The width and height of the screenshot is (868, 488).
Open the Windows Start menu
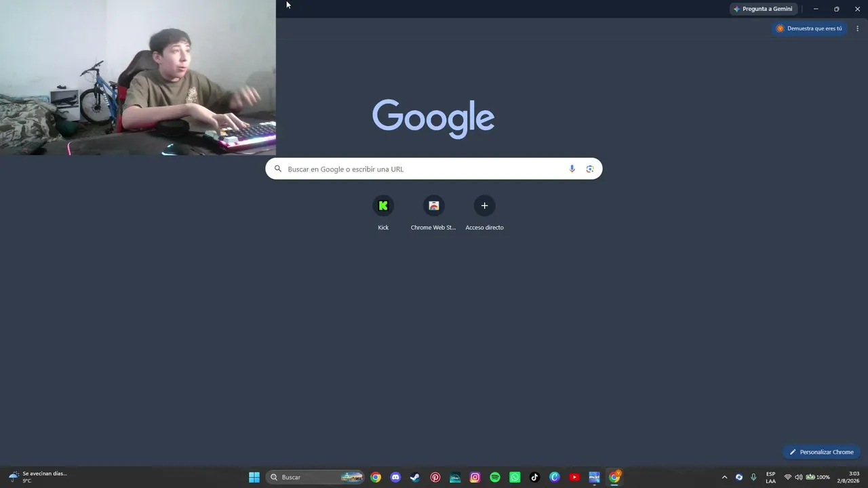pos(254,477)
